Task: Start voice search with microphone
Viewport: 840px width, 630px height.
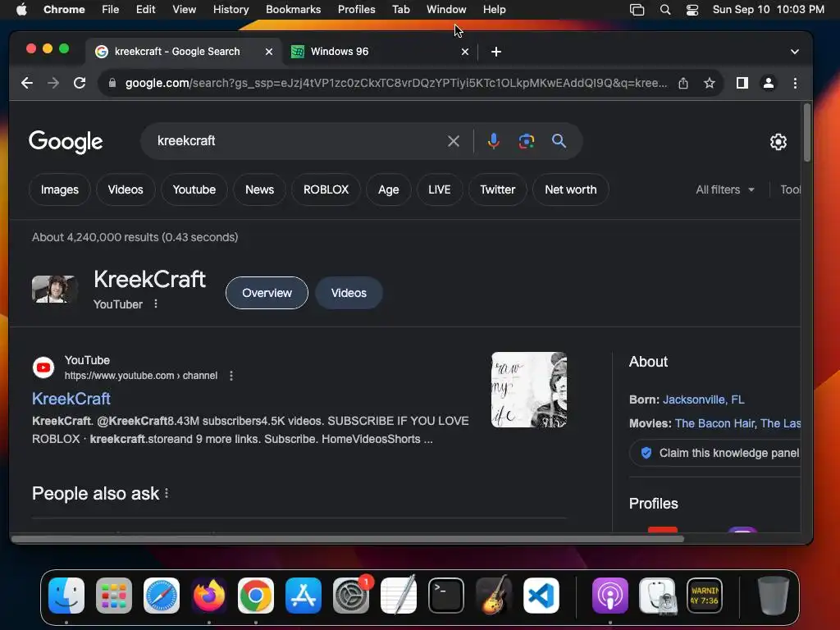Action: tap(493, 141)
